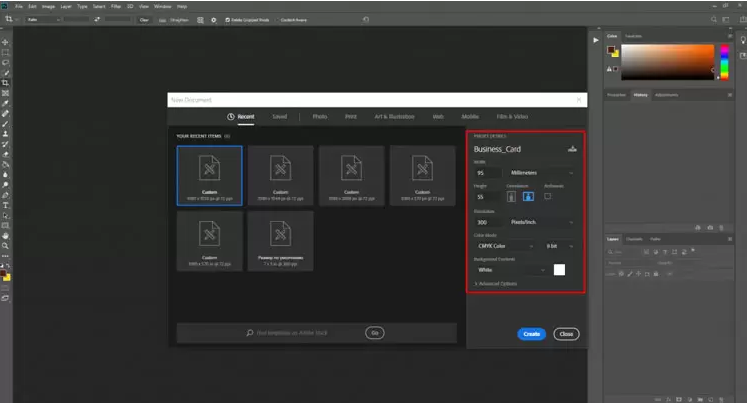Switch to the Film & Video tab
Screen dimensions: 749x406
(x=512, y=117)
